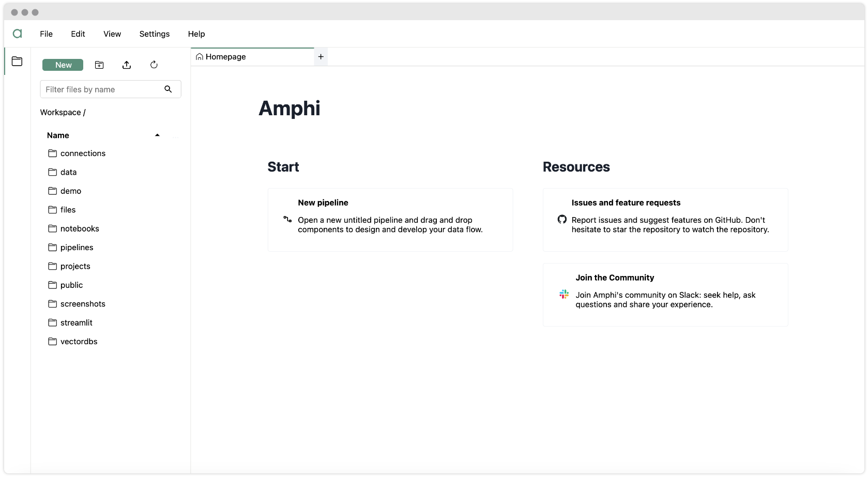
Task: Click the Slack community description text
Action: (x=666, y=300)
